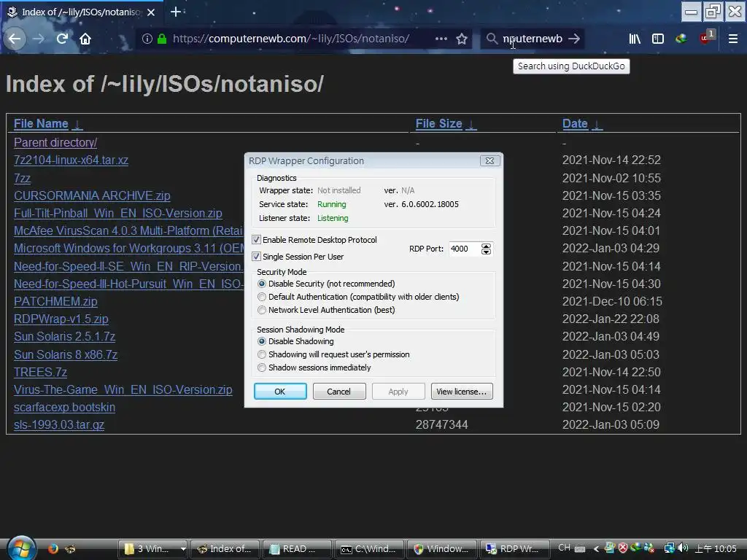This screenshot has width=747, height=560.
Task: Cancel the RDP Wrapper Configuration dialog
Action: coord(339,392)
